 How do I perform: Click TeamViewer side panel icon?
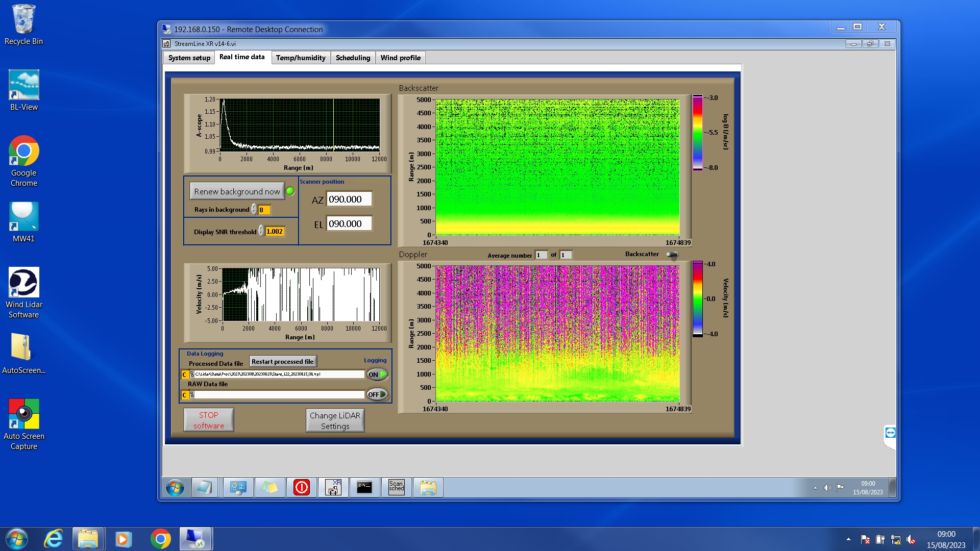[890, 433]
